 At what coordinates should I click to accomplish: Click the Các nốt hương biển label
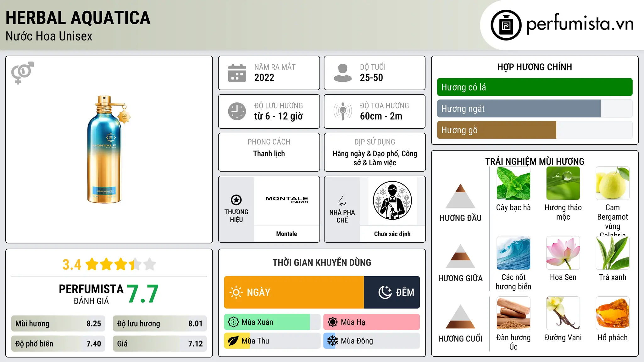pos(514,282)
